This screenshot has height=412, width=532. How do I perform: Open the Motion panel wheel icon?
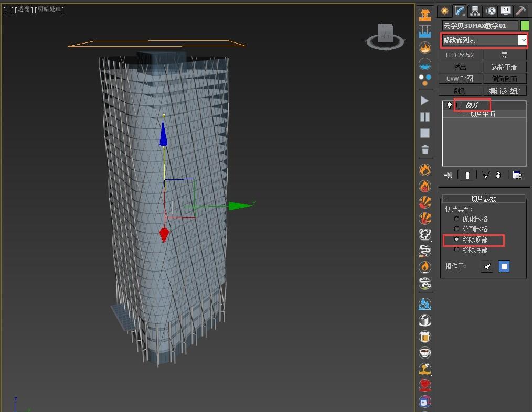pyautogui.click(x=491, y=11)
